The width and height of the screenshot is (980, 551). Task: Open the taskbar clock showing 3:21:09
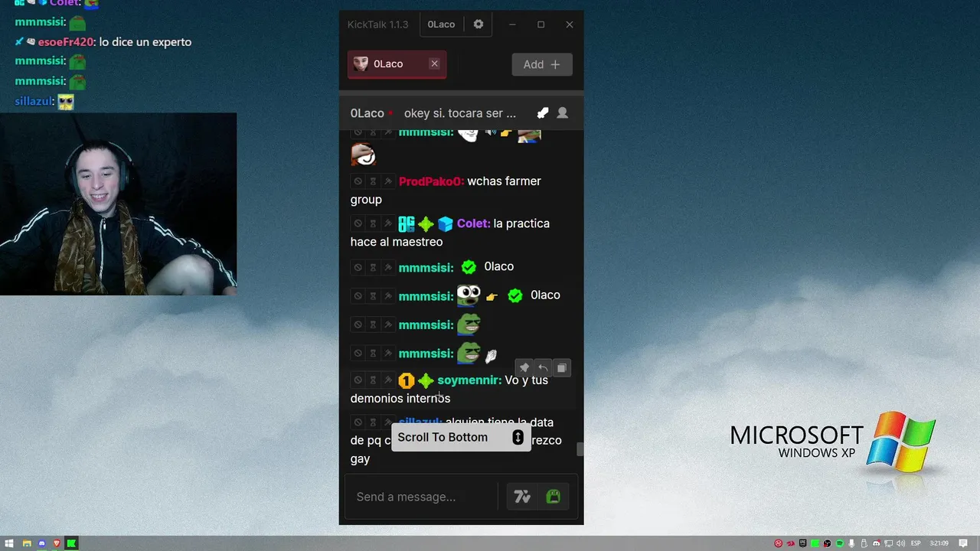click(x=939, y=543)
